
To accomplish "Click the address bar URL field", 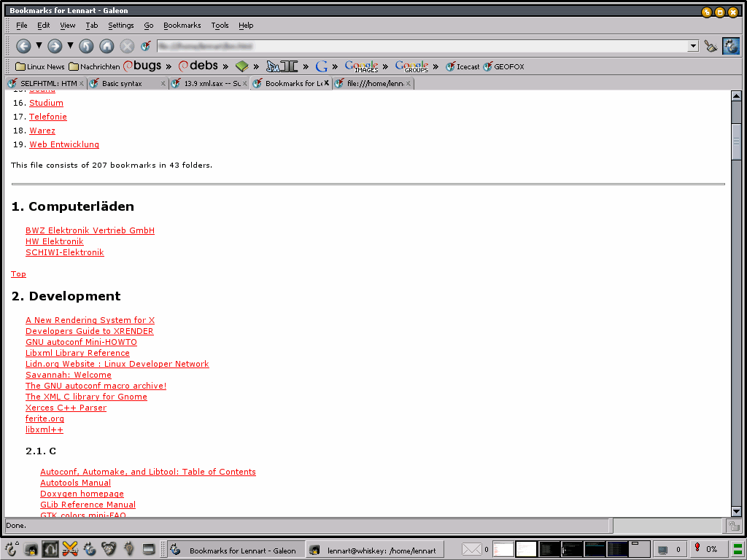I will point(422,46).
